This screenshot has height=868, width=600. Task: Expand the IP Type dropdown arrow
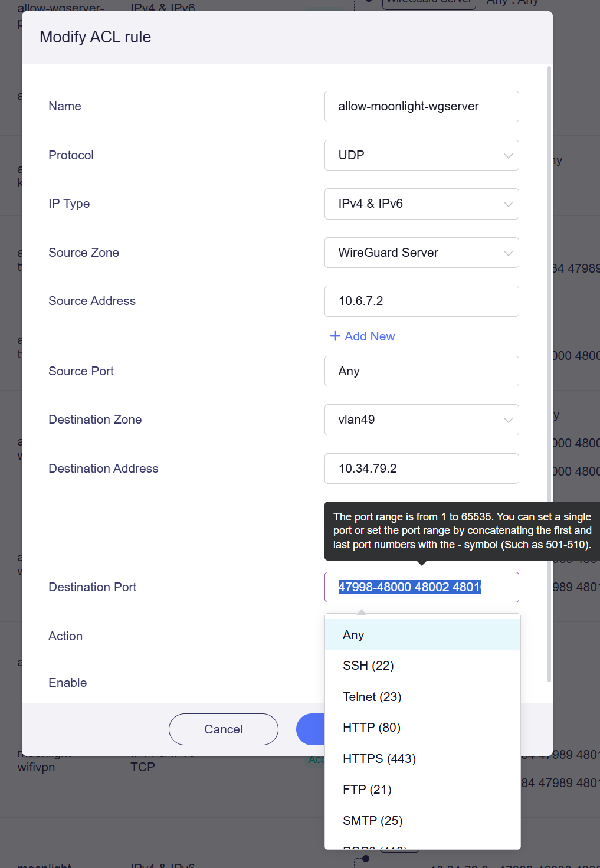point(508,204)
